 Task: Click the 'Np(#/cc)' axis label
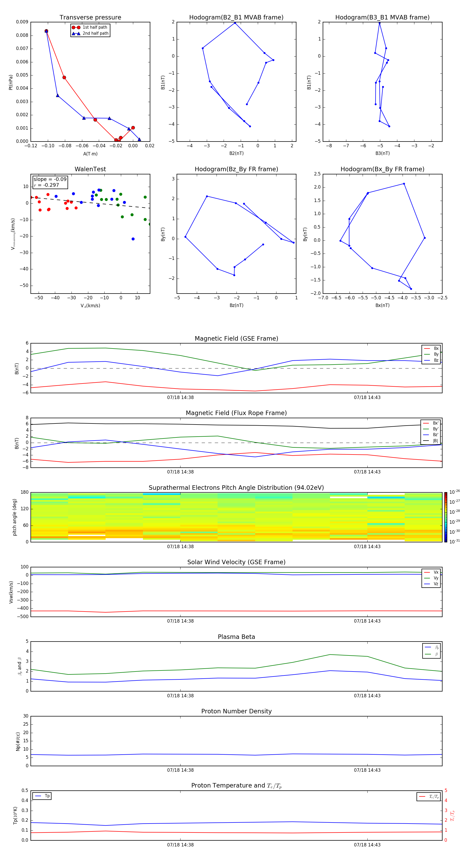(x=18, y=741)
